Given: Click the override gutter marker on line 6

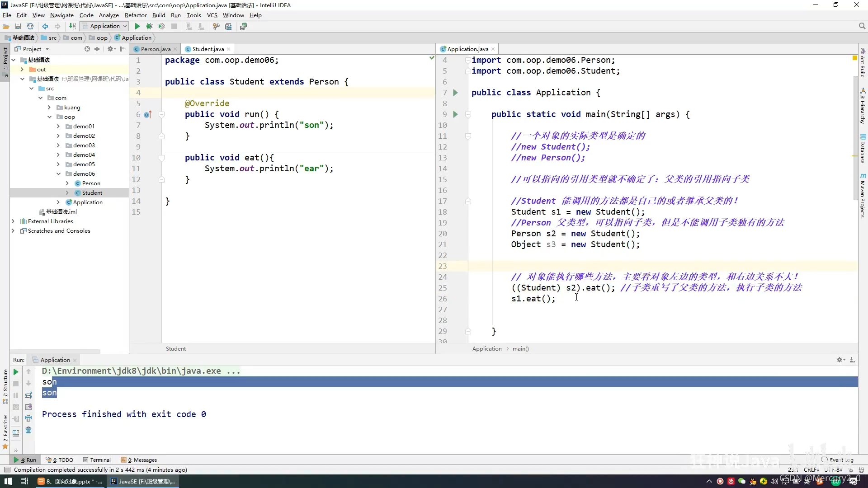Looking at the screenshot, I should [x=147, y=114].
